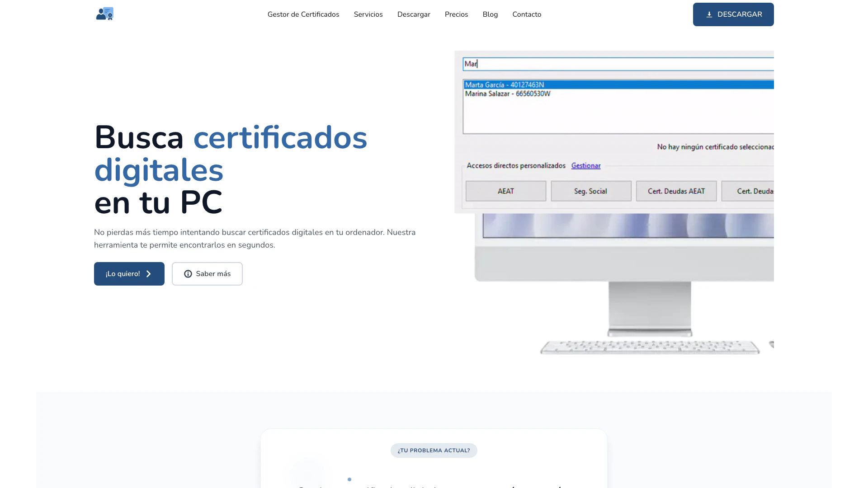
Task: Click the download arrow icon in DESCARGAR
Action: (709, 14)
